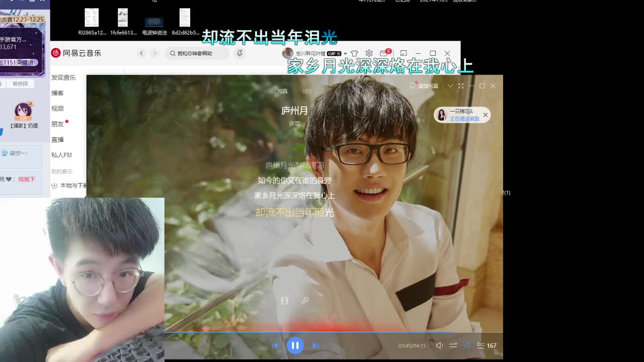Skip to the next track
Screen dimensions: 644x362
[x=315, y=345]
